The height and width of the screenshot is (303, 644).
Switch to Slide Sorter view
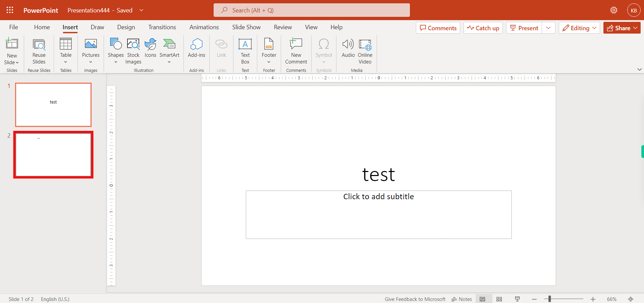pyautogui.click(x=499, y=299)
